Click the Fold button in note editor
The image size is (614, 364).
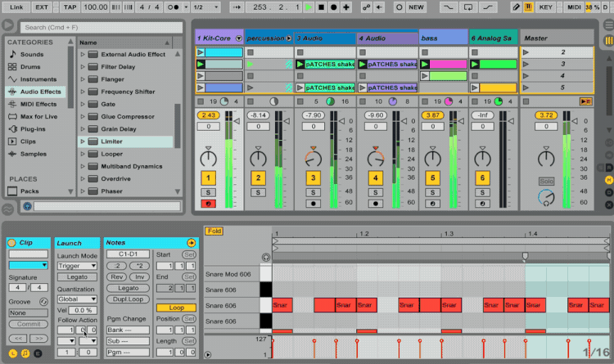pos(214,231)
